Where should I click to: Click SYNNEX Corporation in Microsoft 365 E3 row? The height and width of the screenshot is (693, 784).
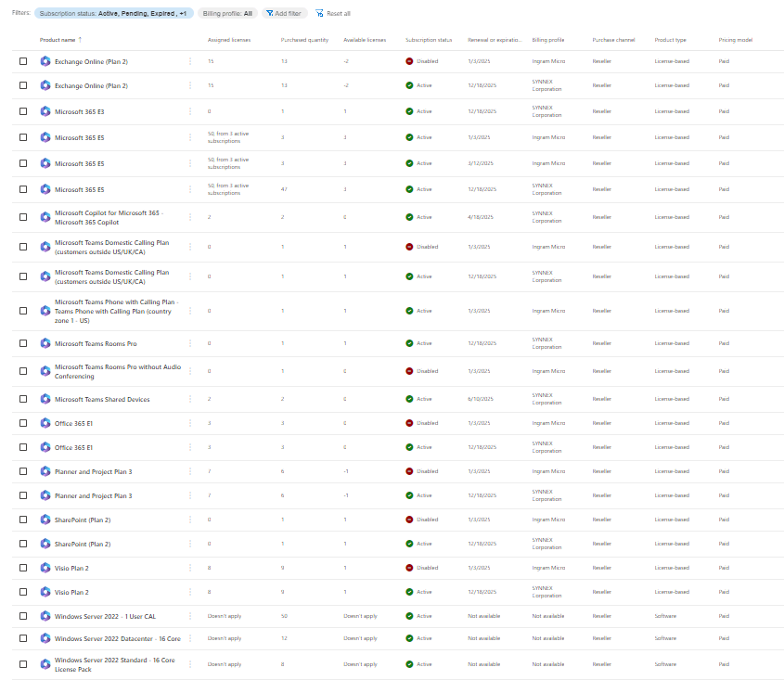click(x=546, y=111)
